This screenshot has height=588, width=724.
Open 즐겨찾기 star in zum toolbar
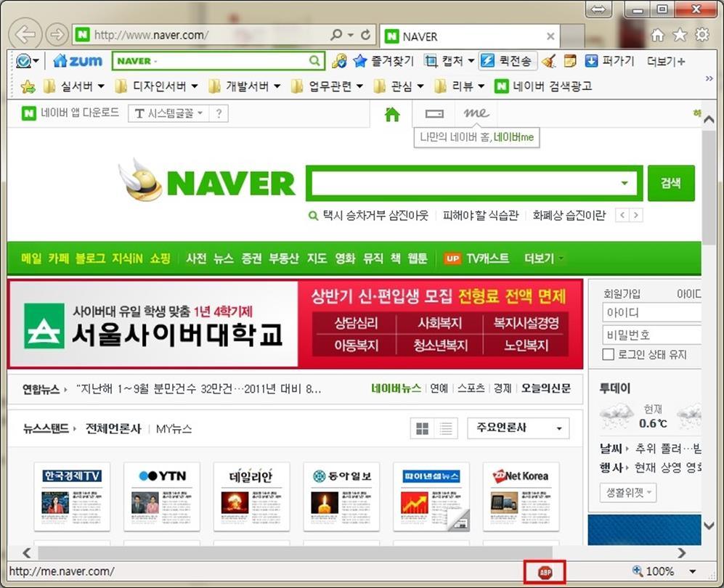[384, 60]
